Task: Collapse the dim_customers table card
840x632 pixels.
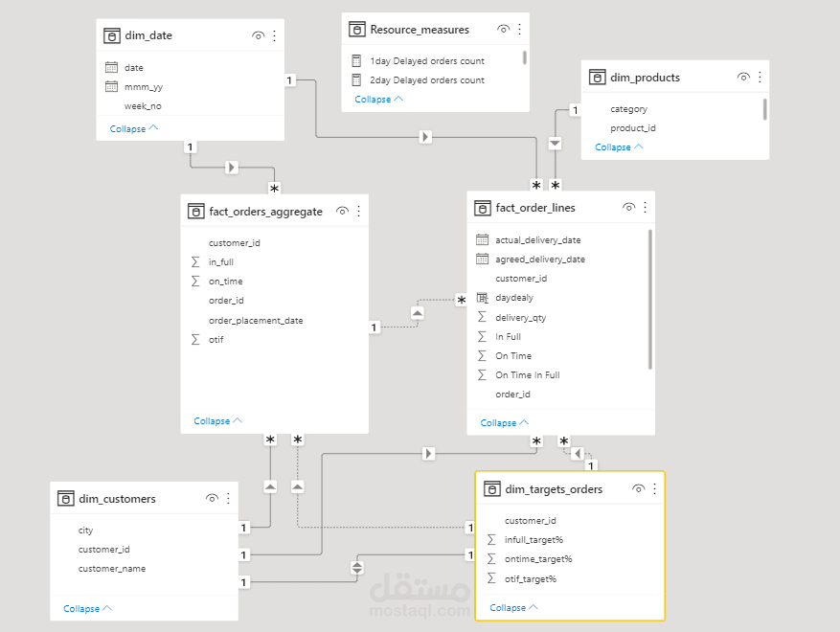Action: [x=87, y=609]
